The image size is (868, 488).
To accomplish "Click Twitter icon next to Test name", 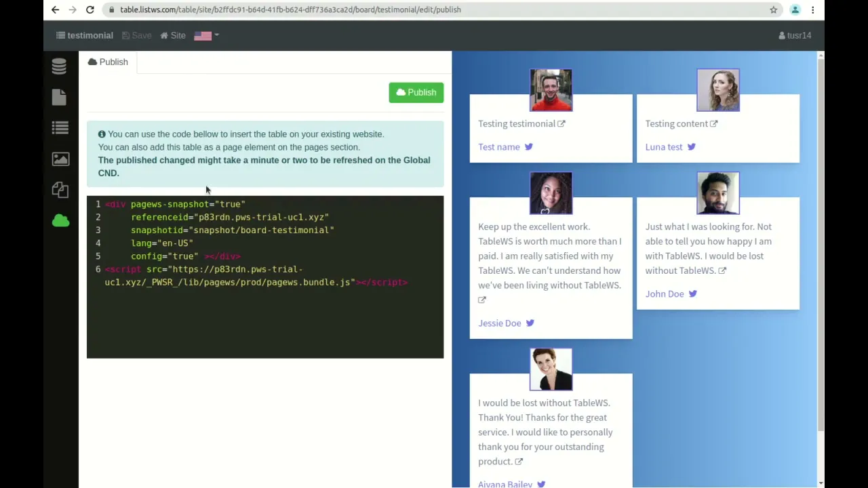I will pyautogui.click(x=529, y=146).
